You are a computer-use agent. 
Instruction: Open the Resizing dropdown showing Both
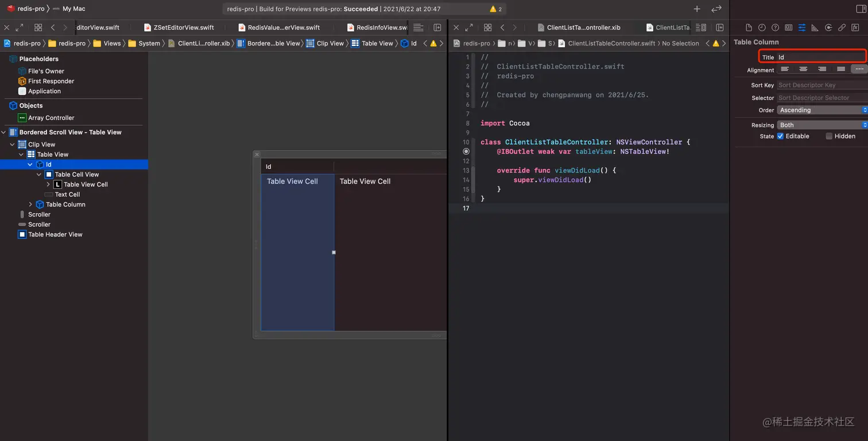point(822,125)
